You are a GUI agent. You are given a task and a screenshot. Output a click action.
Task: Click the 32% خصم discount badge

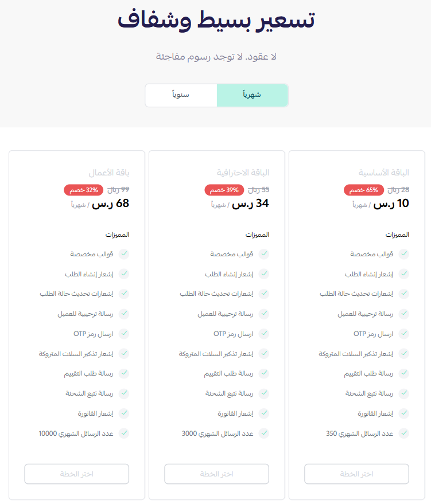pyautogui.click(x=84, y=190)
